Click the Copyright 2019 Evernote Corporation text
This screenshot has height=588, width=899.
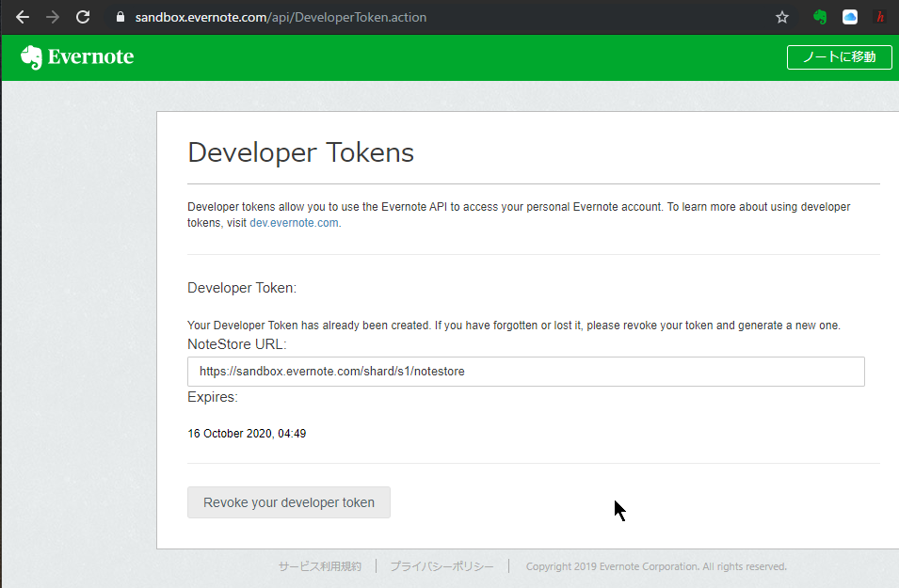pyautogui.click(x=656, y=566)
